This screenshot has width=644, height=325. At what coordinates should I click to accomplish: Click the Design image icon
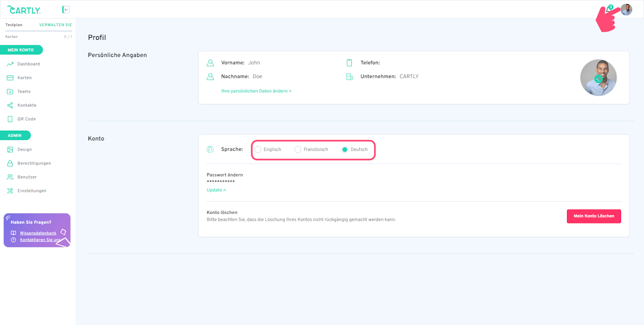[x=10, y=149]
